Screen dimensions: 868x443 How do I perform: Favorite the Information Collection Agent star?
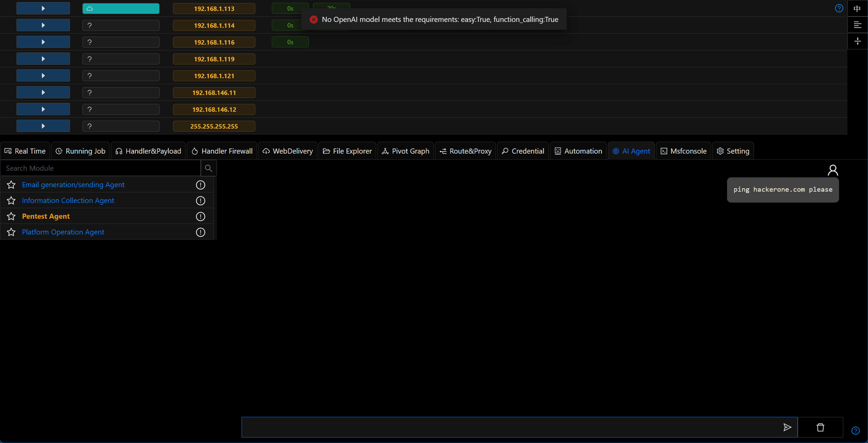pos(11,201)
